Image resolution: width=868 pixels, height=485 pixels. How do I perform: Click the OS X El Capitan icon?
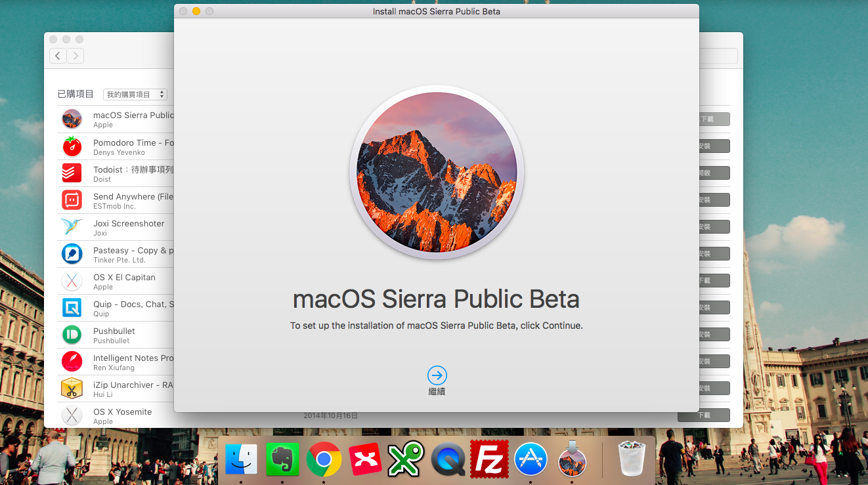click(72, 281)
